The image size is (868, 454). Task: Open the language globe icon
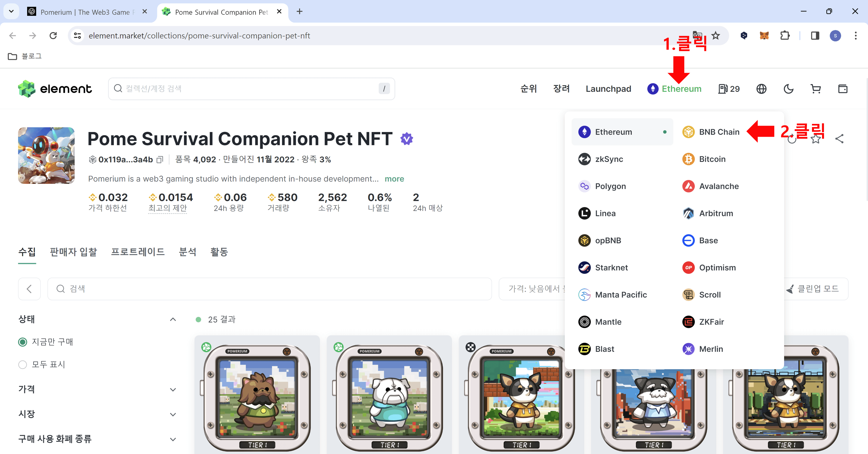pos(761,89)
